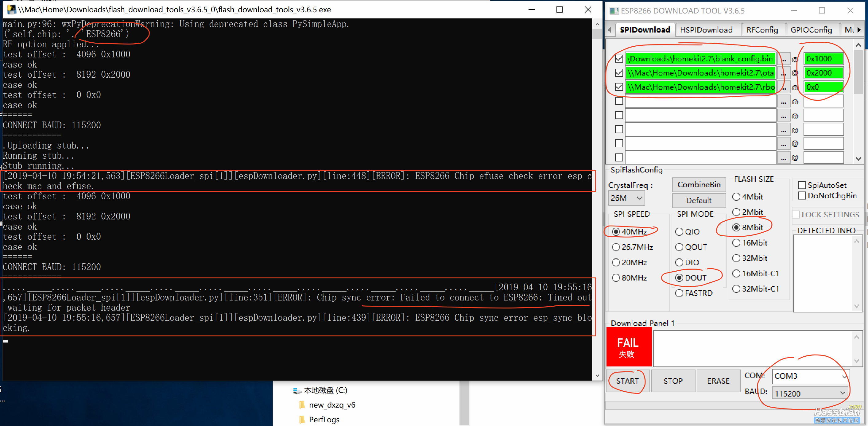Click the FAIL status indicator
The height and width of the screenshot is (426, 868).
pos(629,347)
